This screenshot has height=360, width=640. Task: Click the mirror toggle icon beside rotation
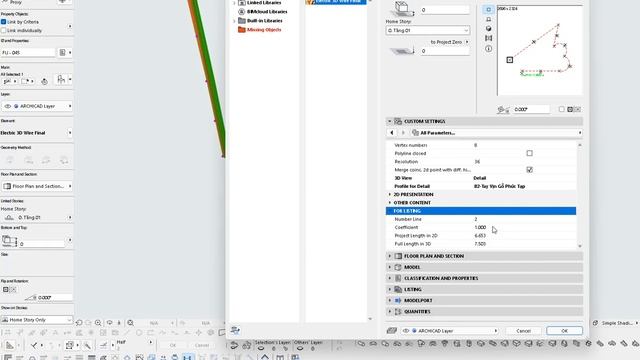[x=574, y=109]
